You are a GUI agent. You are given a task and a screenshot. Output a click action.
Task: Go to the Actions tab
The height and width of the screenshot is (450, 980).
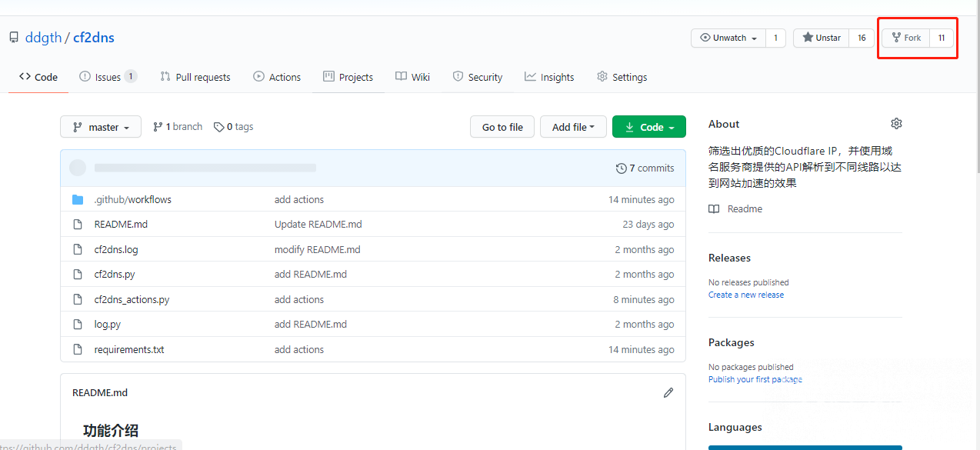click(x=277, y=77)
